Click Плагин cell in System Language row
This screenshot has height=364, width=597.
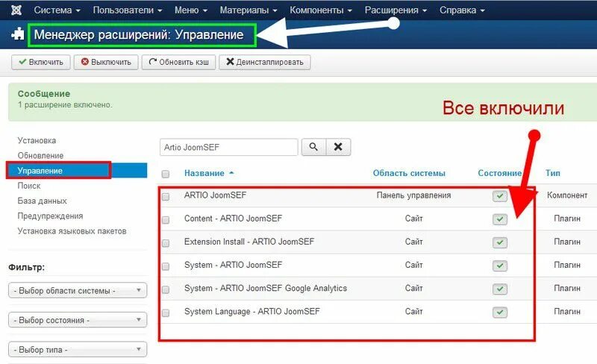coord(567,312)
